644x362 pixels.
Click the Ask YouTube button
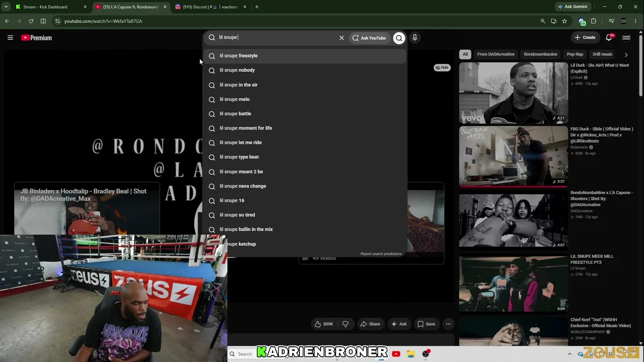pyautogui.click(x=369, y=38)
